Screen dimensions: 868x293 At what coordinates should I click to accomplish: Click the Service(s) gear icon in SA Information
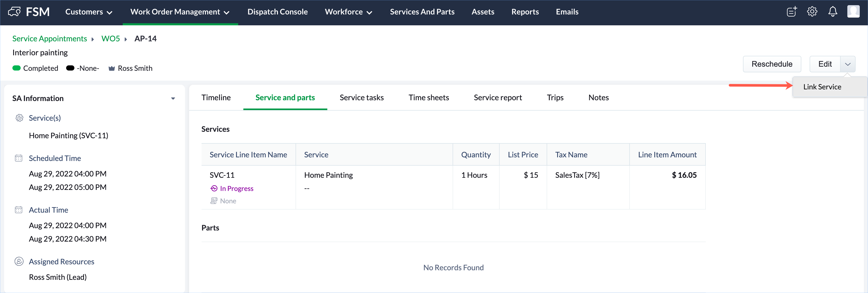coord(19,118)
